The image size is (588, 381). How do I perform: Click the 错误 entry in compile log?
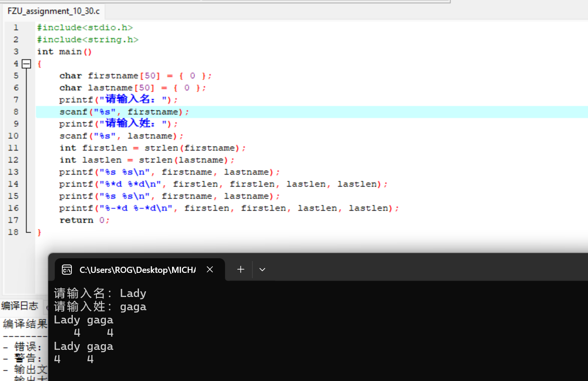pyautogui.click(x=23, y=347)
